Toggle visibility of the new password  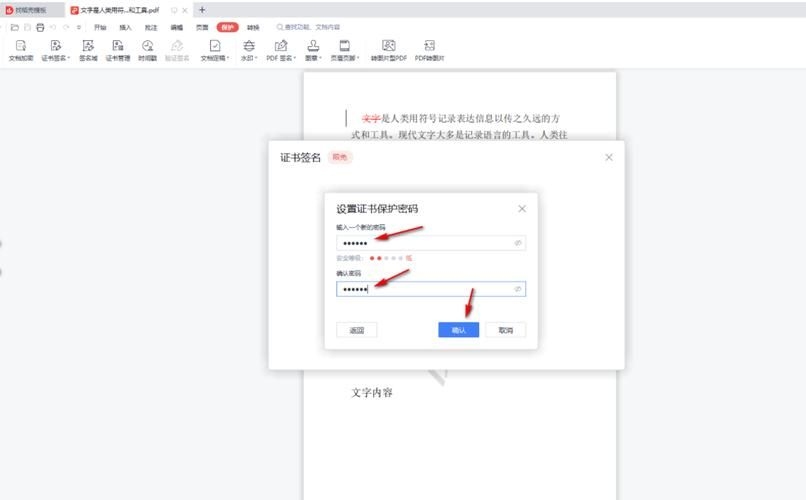(x=518, y=243)
